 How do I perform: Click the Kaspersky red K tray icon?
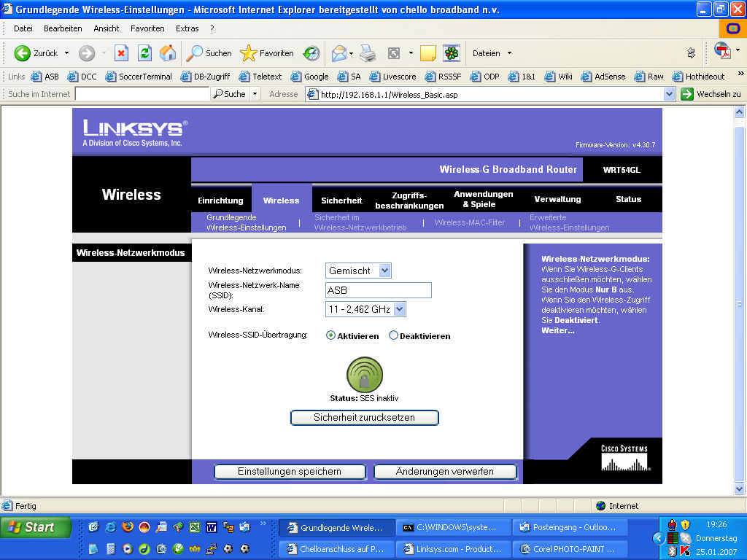(686, 551)
